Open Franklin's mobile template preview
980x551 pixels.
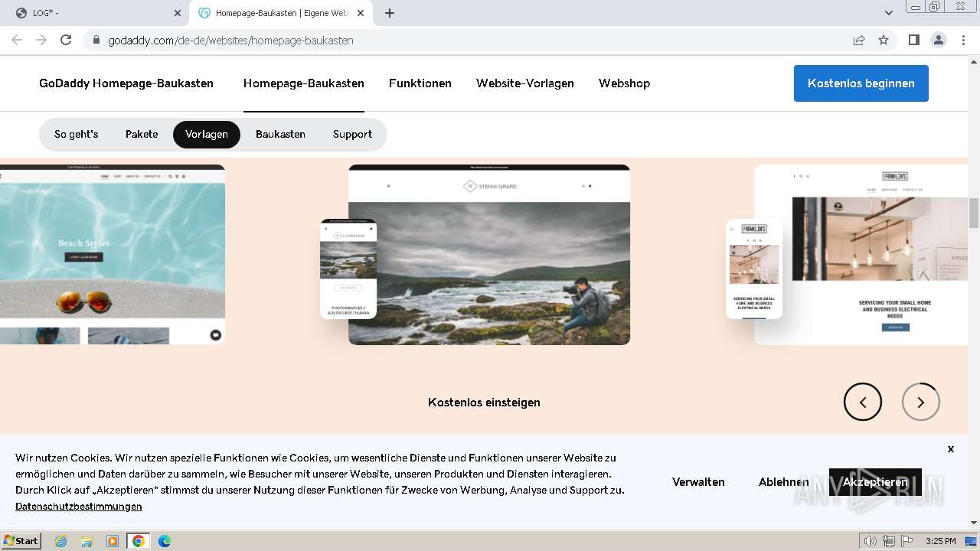coord(754,269)
